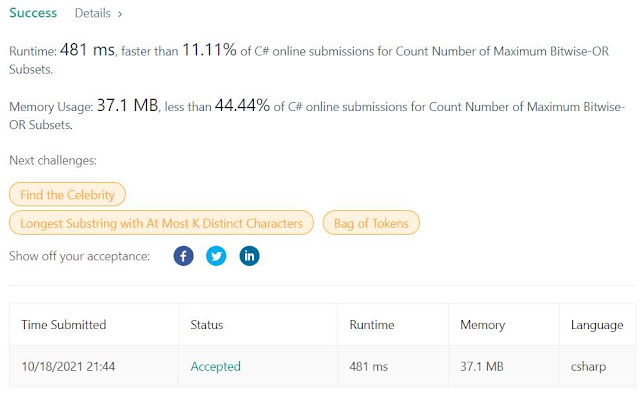
Task: Expand Details chevron arrow
Action: point(120,14)
